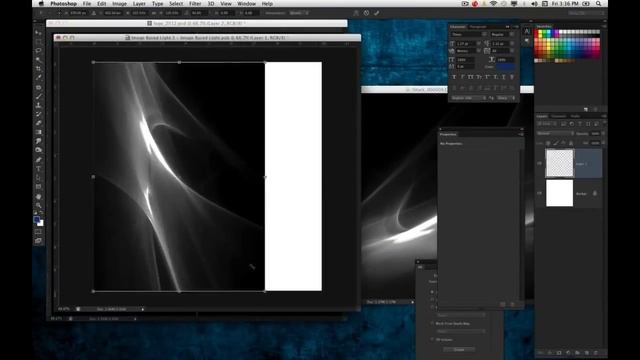640x360 pixels.
Task: Open the font style Regular dropdown
Action: (502, 34)
